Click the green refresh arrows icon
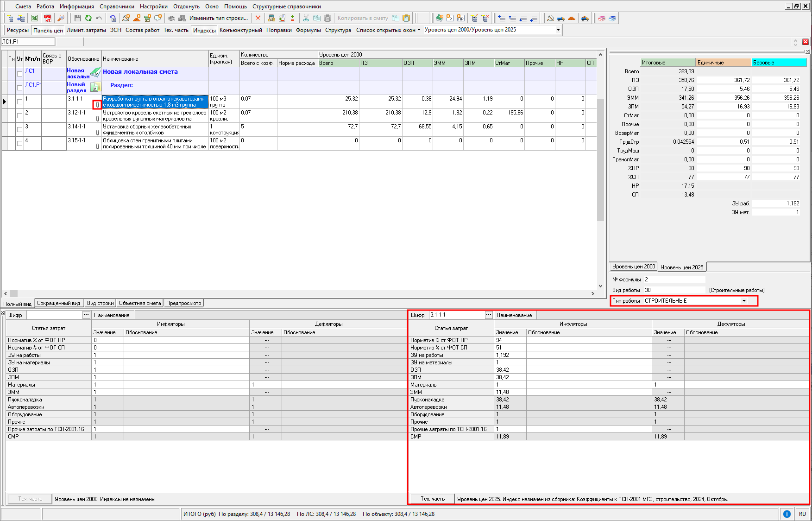The height and width of the screenshot is (521, 812). pos(88,18)
